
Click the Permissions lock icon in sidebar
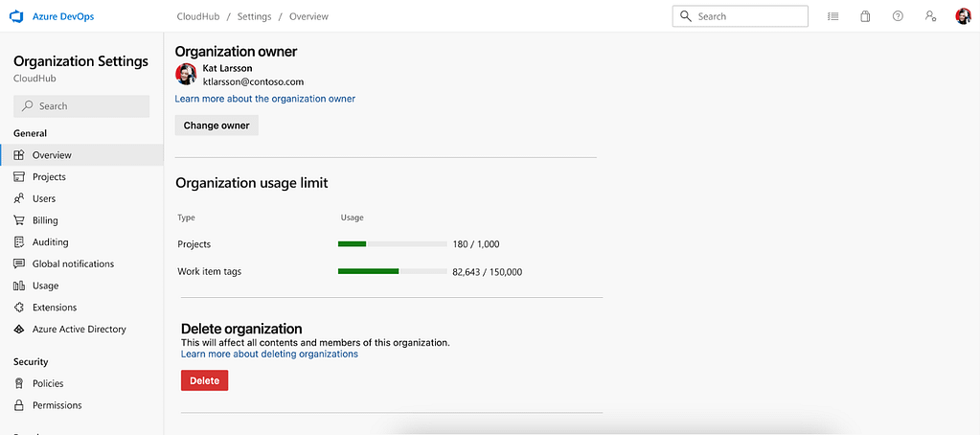click(19, 405)
